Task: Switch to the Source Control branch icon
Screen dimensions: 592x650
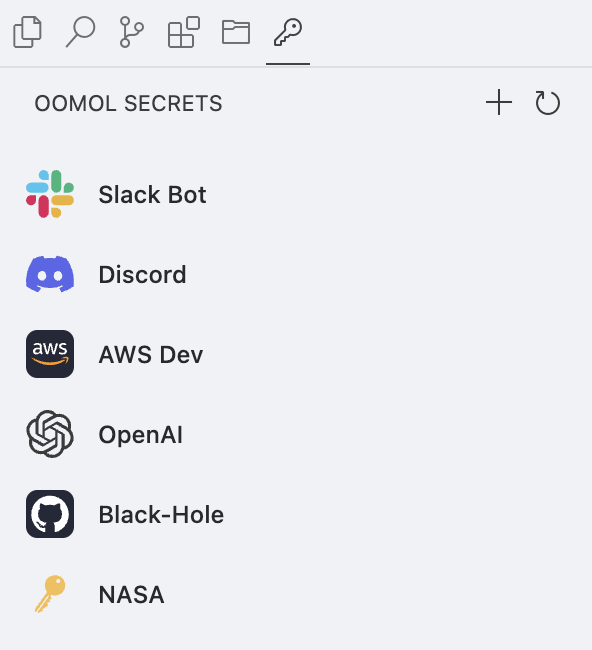Action: [x=131, y=32]
